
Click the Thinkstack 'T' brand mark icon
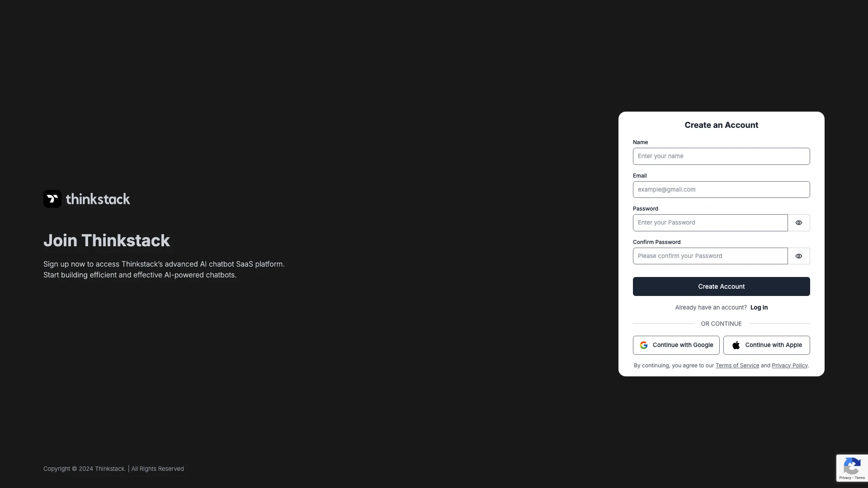point(52,198)
